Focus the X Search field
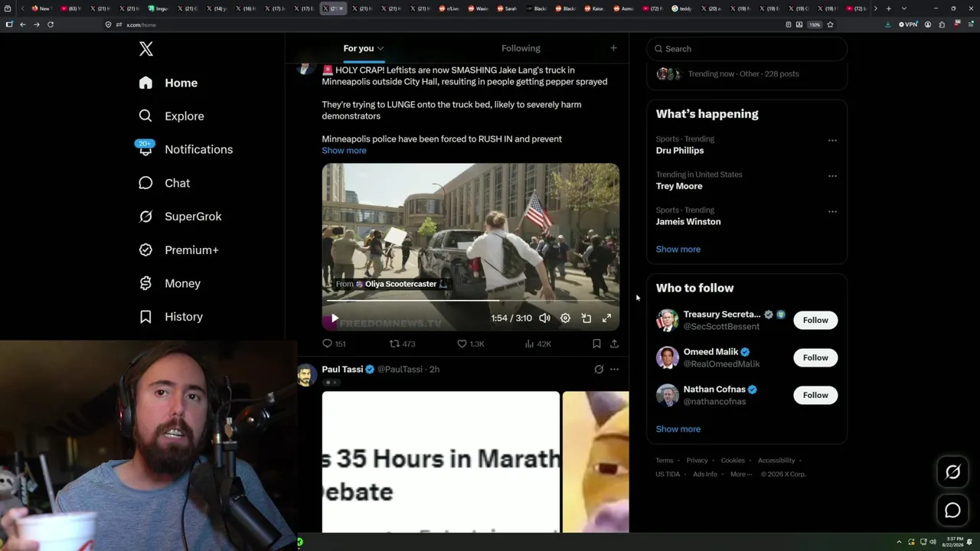Image resolution: width=980 pixels, height=551 pixels. [747, 49]
